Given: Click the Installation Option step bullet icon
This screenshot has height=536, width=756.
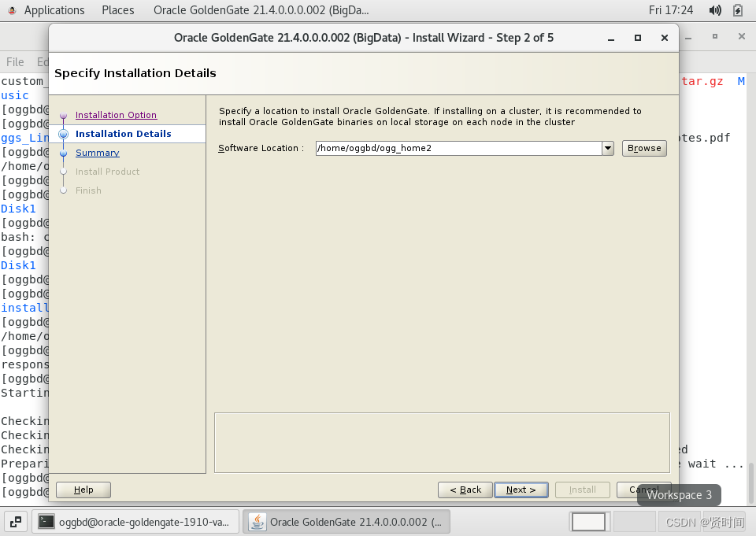Looking at the screenshot, I should pos(63,115).
